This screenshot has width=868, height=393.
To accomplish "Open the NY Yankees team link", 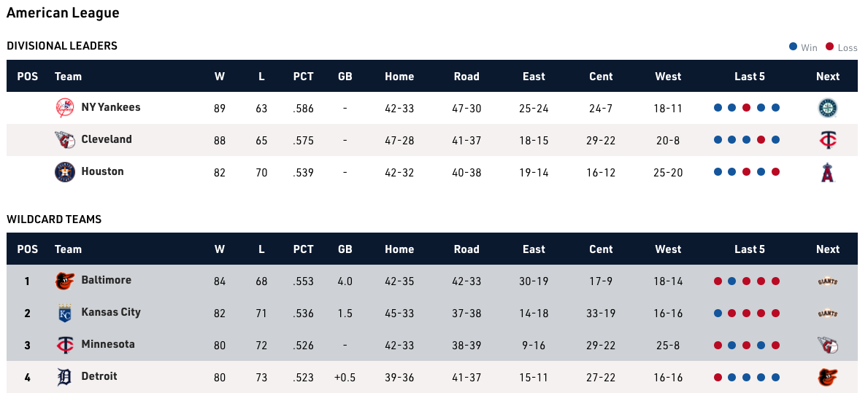I will (x=111, y=107).
